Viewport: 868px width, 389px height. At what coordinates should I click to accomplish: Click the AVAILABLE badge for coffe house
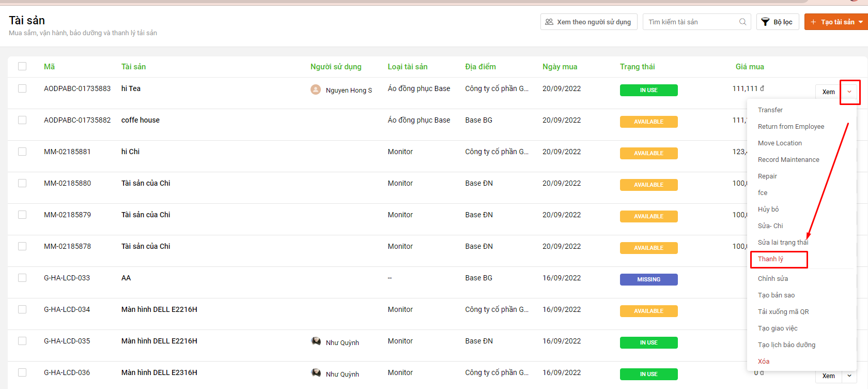pyautogui.click(x=649, y=122)
